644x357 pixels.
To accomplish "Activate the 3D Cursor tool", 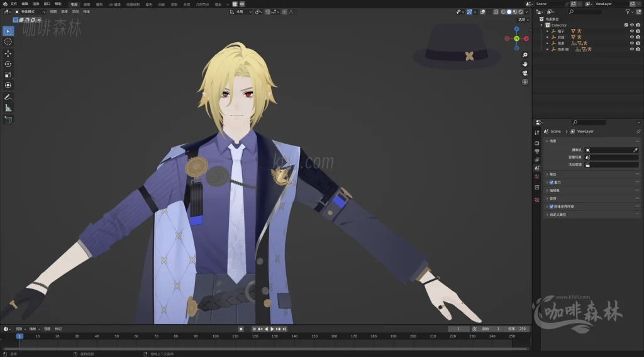I will tap(8, 42).
